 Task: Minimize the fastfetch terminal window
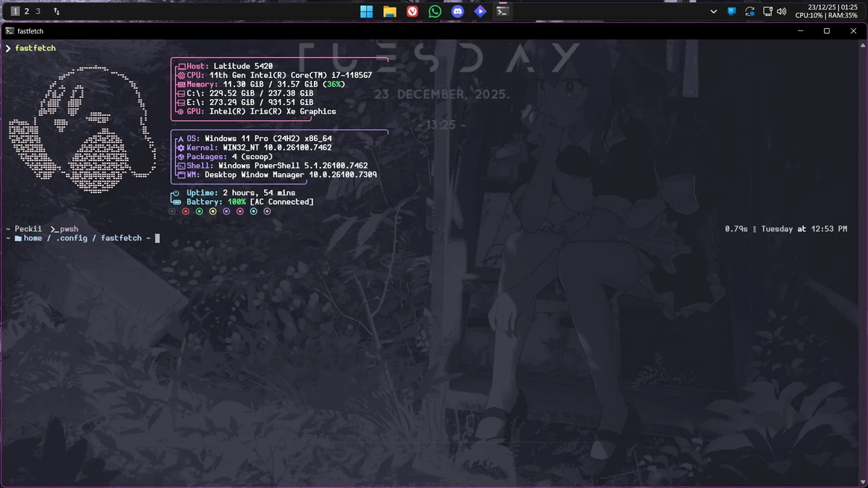[x=801, y=31]
